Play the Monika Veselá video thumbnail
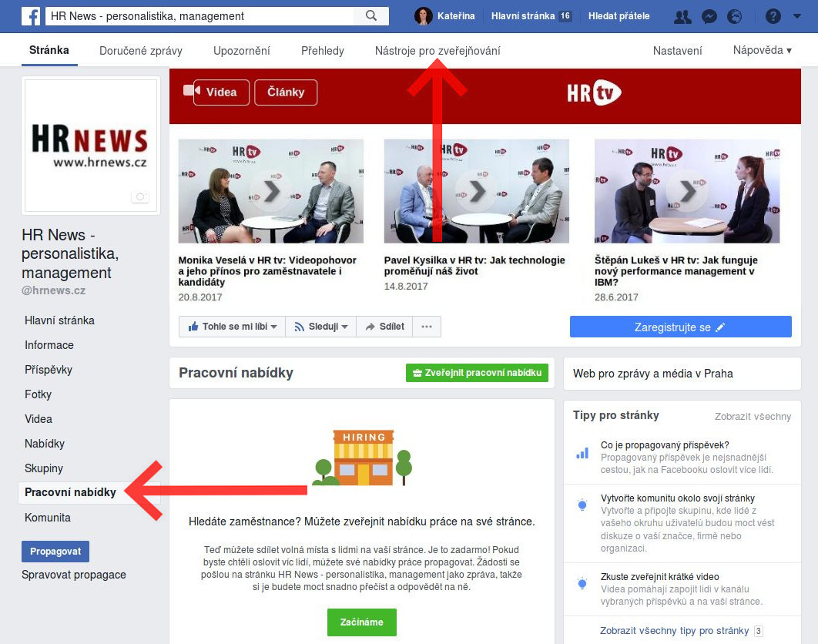818x644 pixels. 271,191
